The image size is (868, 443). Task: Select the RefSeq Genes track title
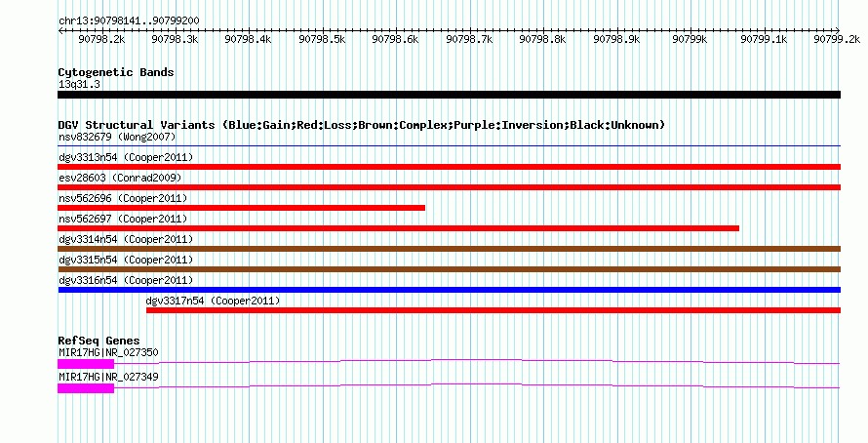99,342
